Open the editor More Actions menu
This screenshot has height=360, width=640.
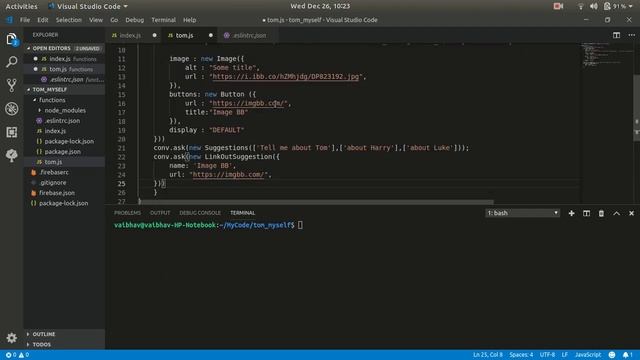coord(631,35)
